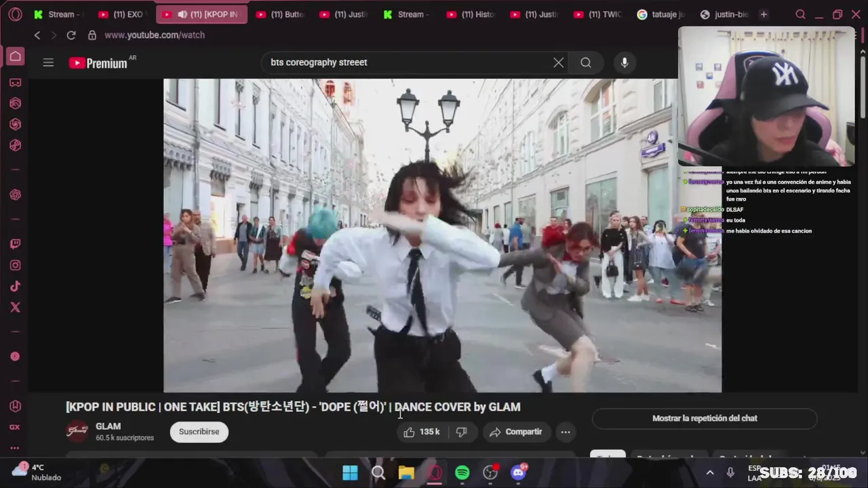Open ChatGPT icon in the sidebar

point(15,195)
